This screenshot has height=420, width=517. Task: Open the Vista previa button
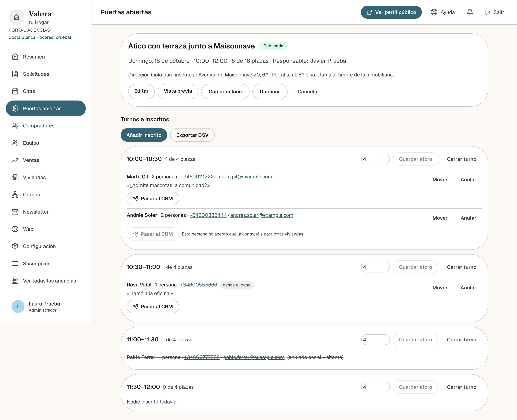point(178,91)
